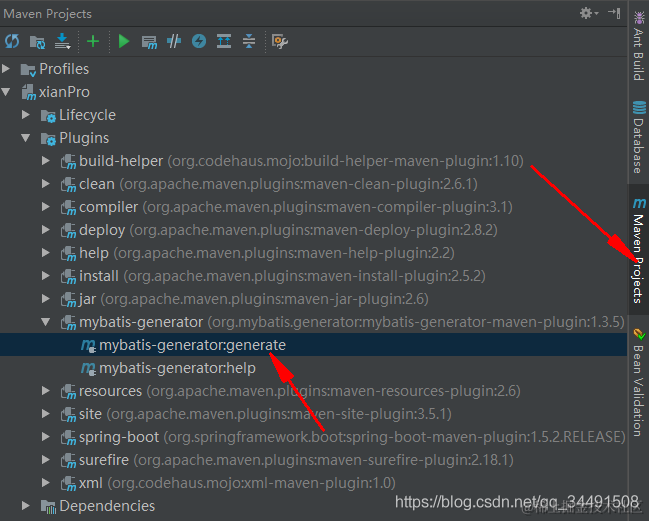Click the Execute Maven Goal icon

149,42
